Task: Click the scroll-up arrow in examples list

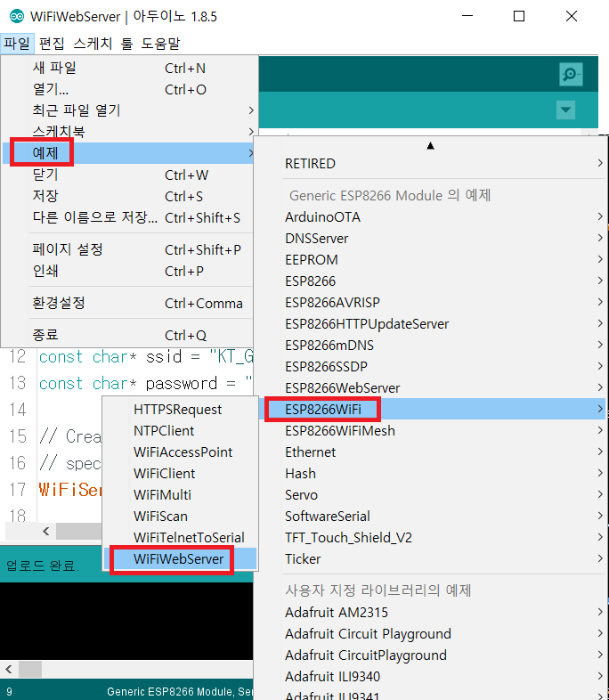Action: pos(431,145)
